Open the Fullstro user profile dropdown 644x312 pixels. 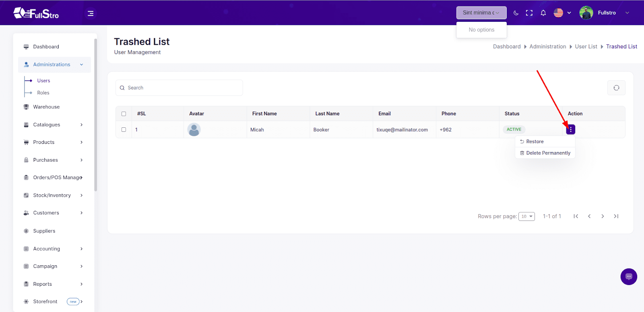point(605,13)
